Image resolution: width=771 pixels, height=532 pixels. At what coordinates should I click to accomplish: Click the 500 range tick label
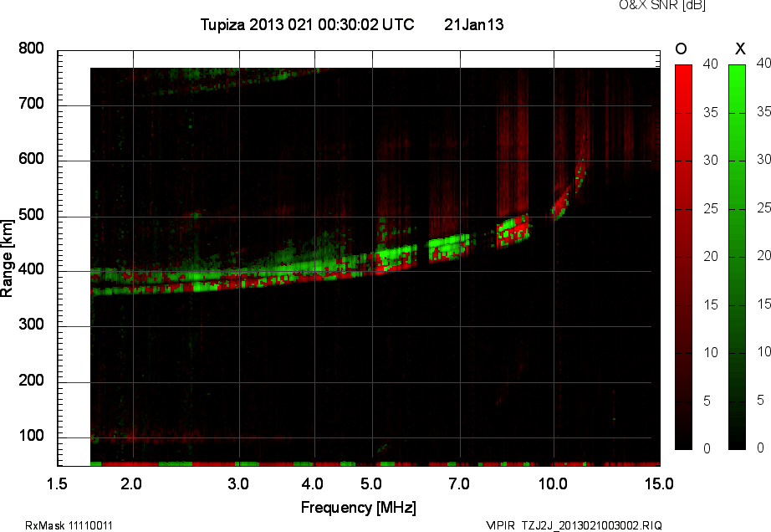click(x=31, y=215)
